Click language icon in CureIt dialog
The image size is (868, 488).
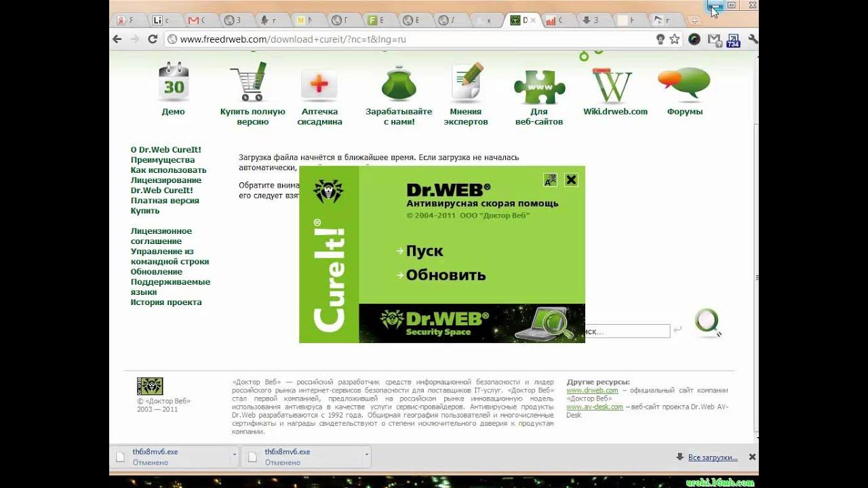[x=550, y=180]
